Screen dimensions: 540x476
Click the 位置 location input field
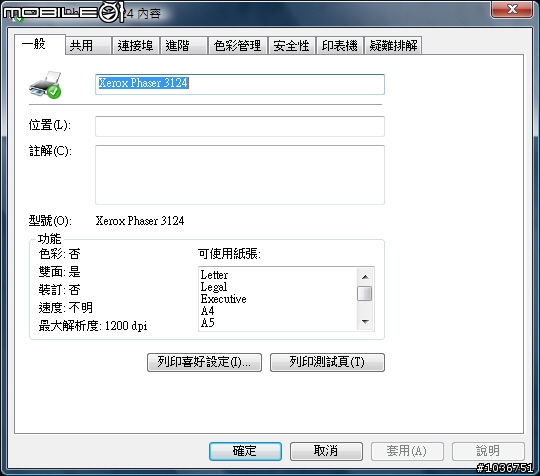(x=240, y=126)
